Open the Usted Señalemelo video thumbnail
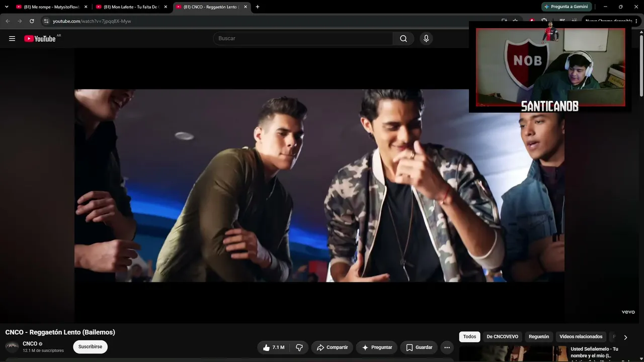Viewport: 644px width, 362px height. [x=513, y=353]
